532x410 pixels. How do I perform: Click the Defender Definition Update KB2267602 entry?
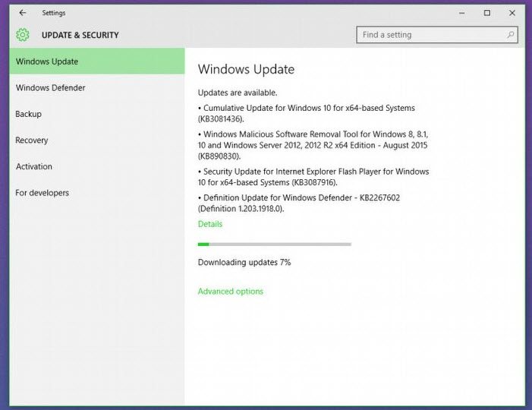point(299,203)
